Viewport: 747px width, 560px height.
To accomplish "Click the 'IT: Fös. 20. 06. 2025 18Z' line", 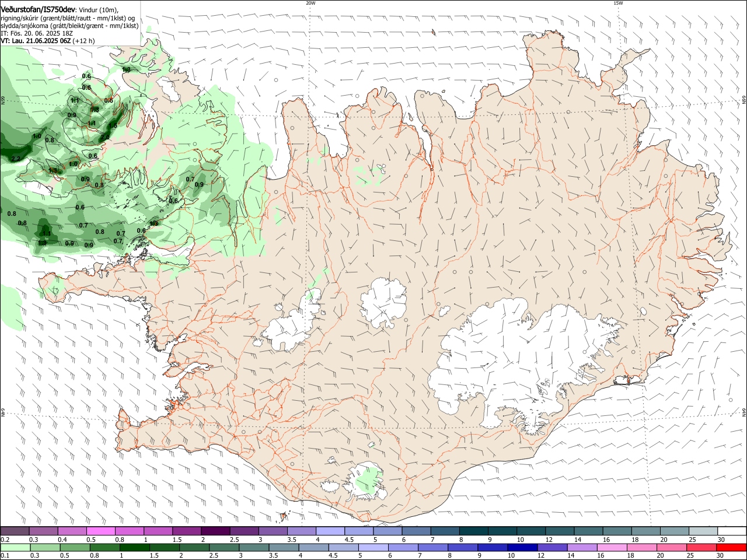I will tap(37, 33).
